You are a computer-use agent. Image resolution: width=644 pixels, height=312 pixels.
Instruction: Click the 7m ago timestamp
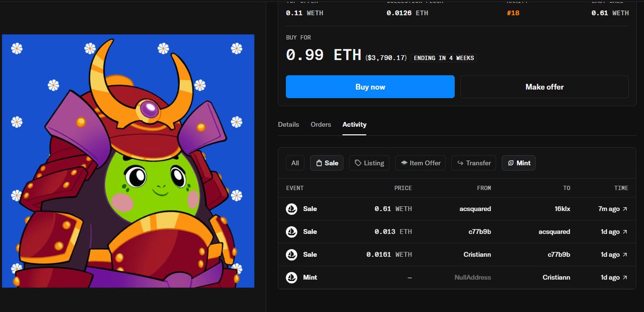610,209
